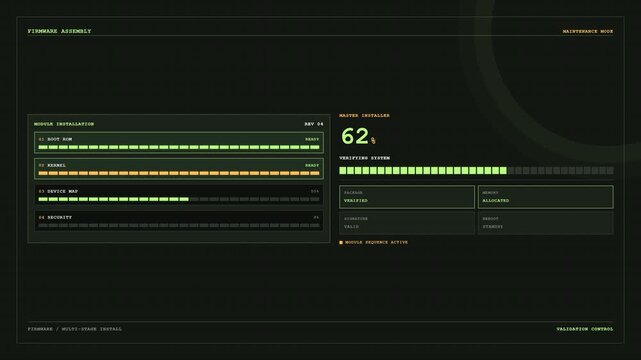Click the VALIDATION CONTROL footer label
641x360 pixels.
[585, 329]
